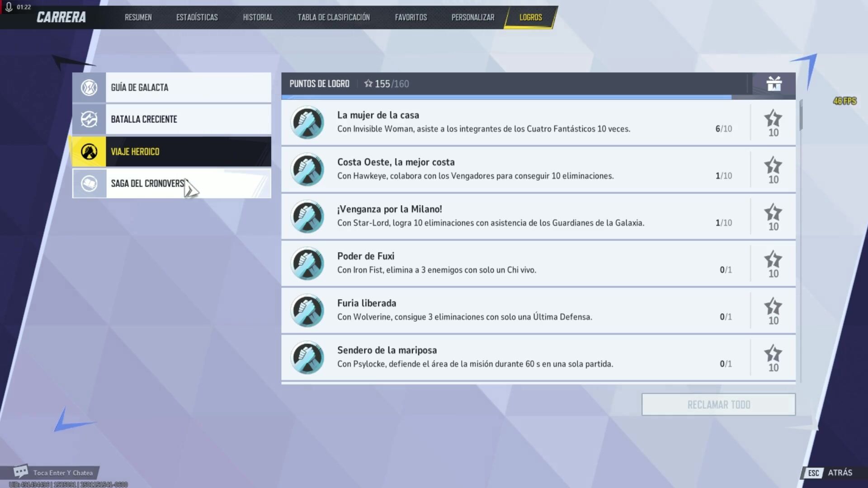Click the achievements list scrollbar
868x488 pixels.
pos(801,115)
